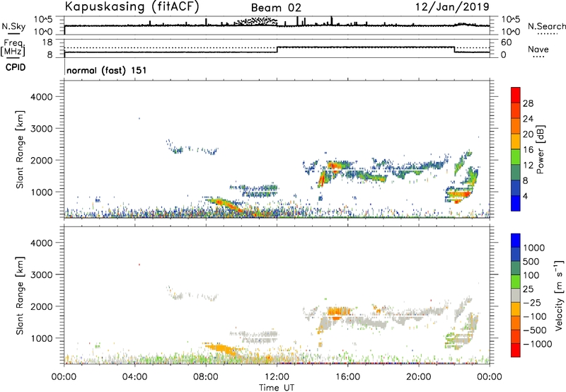Image resolution: width=566 pixels, height=392 pixels.
Task: Click the 'Power [dB]' colorbar label
Action: pos(541,149)
